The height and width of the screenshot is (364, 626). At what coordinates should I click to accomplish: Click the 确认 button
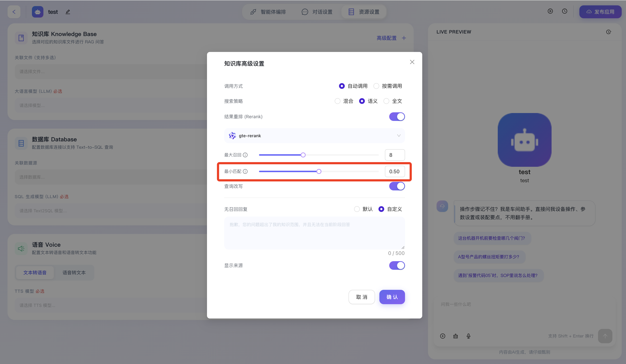click(x=392, y=297)
